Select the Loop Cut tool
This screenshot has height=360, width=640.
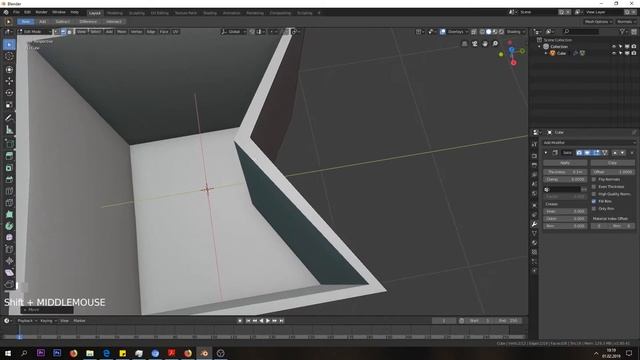click(9, 191)
